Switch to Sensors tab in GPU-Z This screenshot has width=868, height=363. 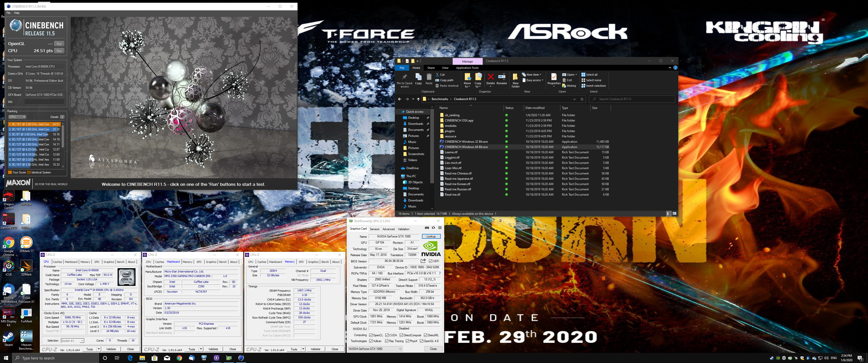[374, 229]
